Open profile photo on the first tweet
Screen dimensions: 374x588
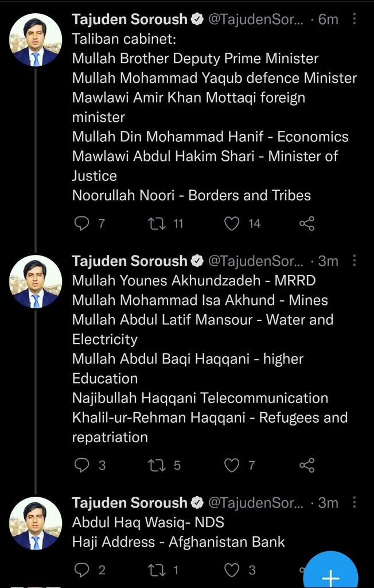pyautogui.click(x=36, y=40)
